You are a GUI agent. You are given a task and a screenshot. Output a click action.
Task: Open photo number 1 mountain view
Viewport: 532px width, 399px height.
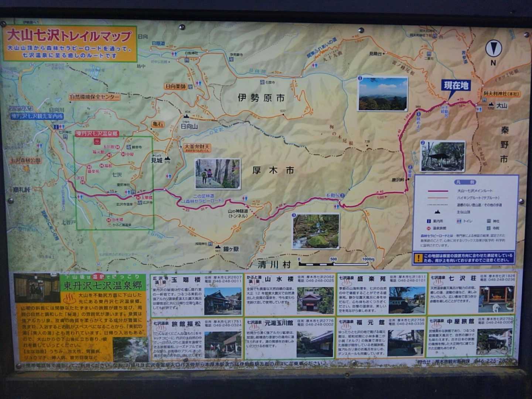(382, 94)
